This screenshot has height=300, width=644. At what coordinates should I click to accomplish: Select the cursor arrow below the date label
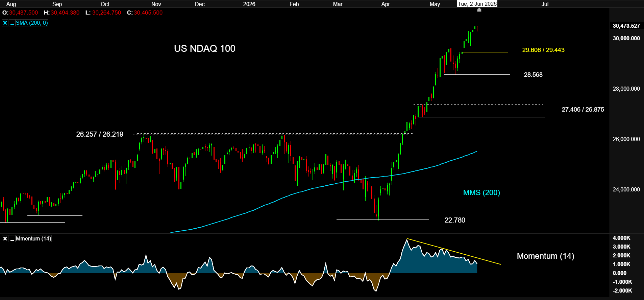tap(479, 10)
